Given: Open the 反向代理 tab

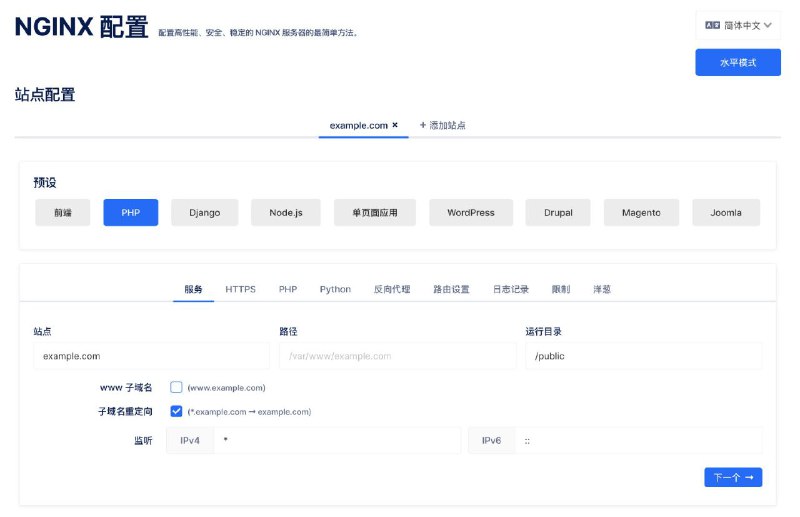Looking at the screenshot, I should pyautogui.click(x=391, y=289).
